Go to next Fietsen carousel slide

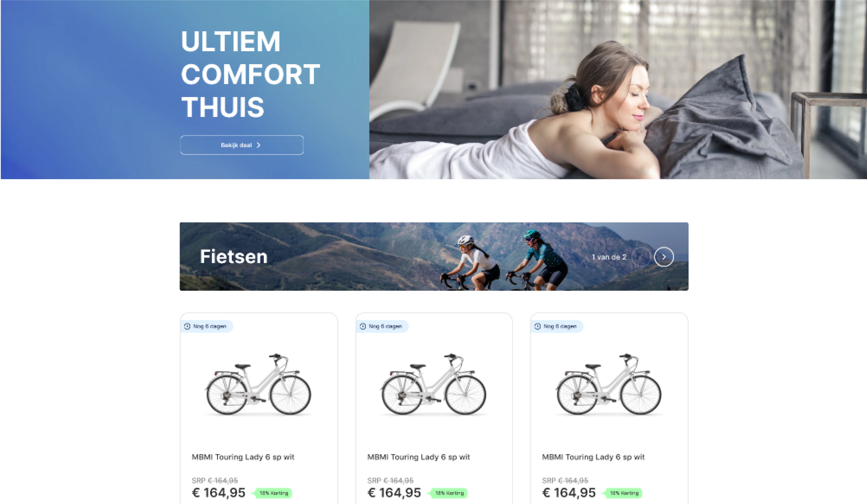click(664, 257)
